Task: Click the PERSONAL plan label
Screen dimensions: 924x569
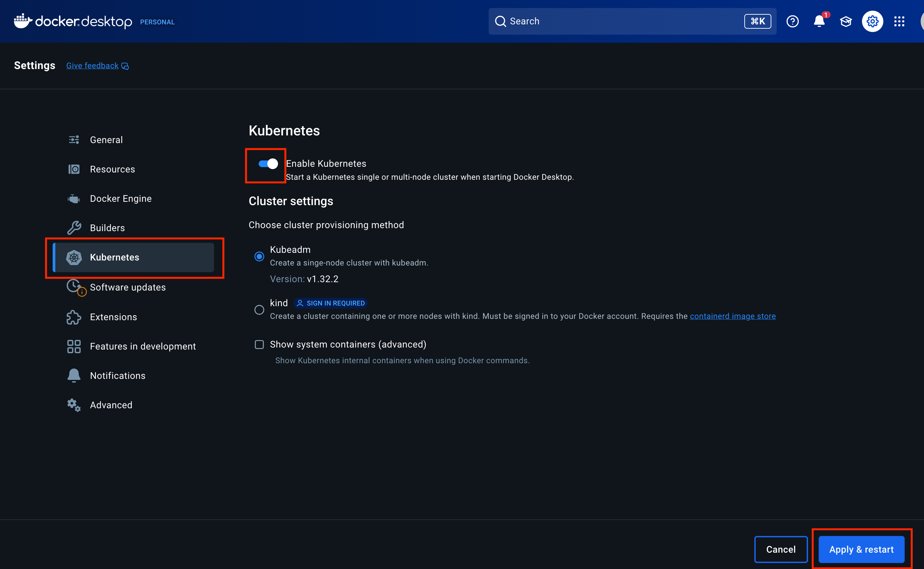Action: (x=157, y=22)
